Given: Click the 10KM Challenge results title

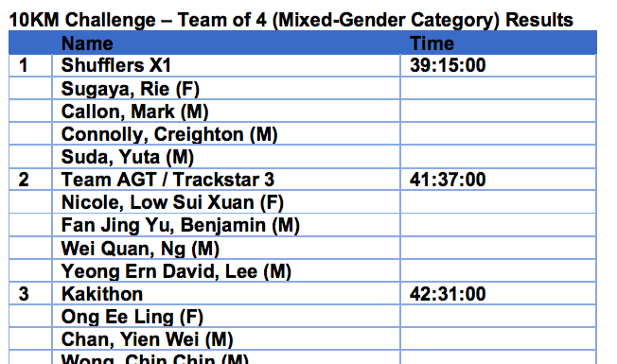Looking at the screenshot, I should pos(291,20).
